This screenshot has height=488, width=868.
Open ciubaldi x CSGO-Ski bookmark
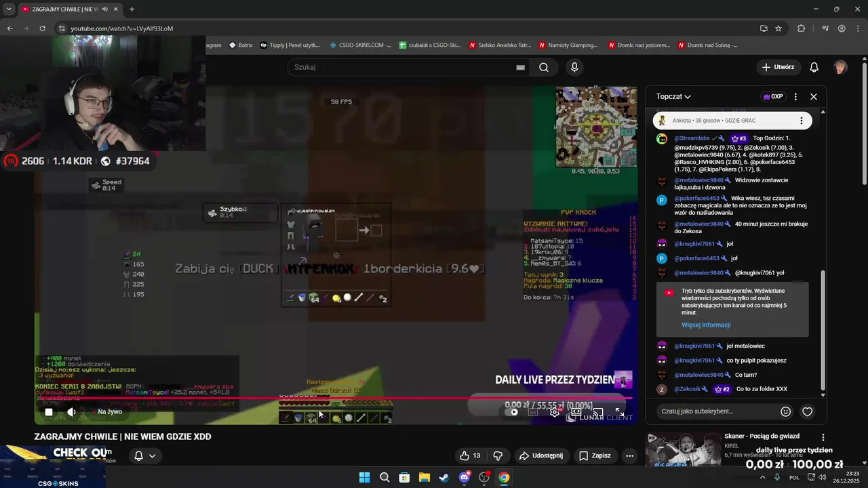430,45
